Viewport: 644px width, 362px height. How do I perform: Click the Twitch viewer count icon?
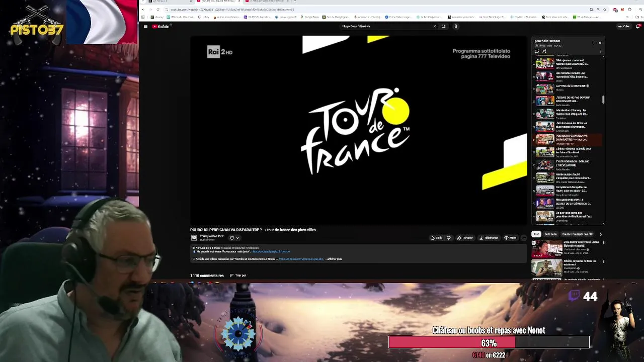coord(574,296)
